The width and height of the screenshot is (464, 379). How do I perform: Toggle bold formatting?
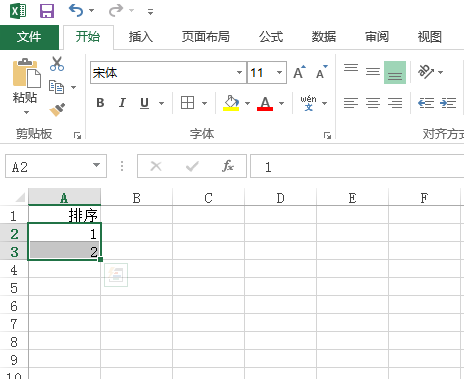pos(100,103)
